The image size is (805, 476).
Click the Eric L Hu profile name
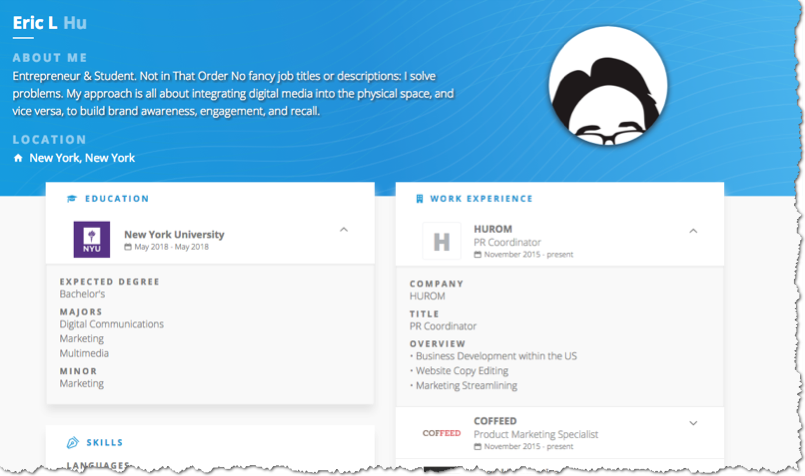coord(56,22)
